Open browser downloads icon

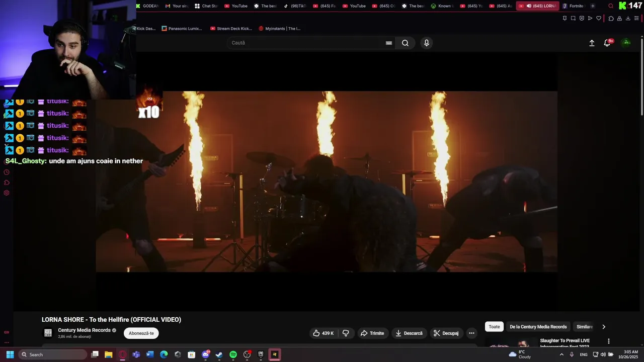628,18
